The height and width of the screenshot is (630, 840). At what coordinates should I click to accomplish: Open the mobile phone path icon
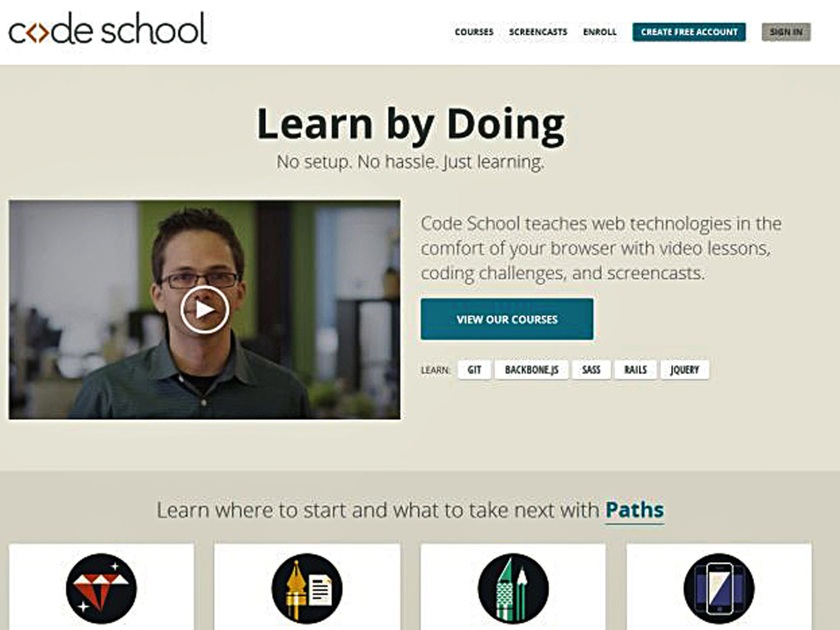point(719,589)
